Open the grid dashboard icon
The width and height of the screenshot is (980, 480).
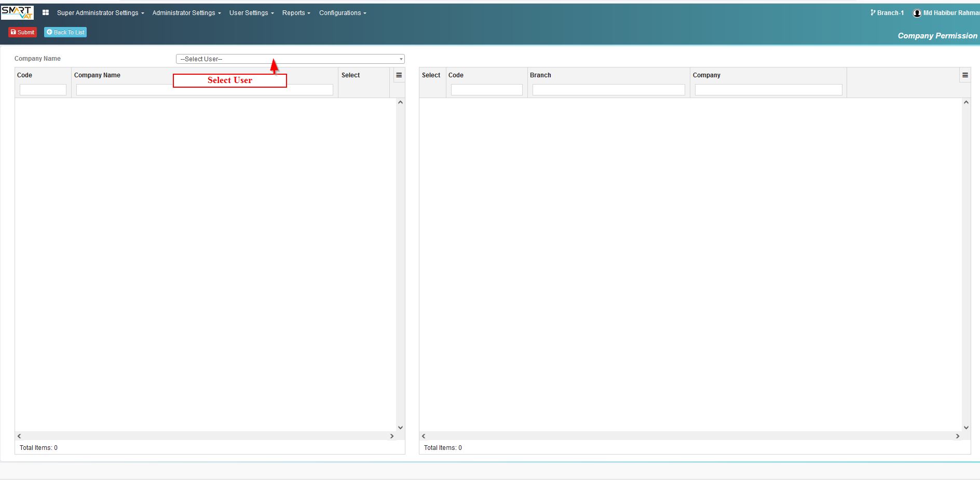46,12
